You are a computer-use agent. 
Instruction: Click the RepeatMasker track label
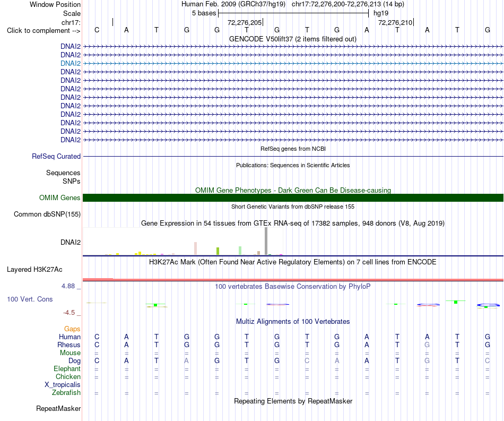(x=58, y=408)
